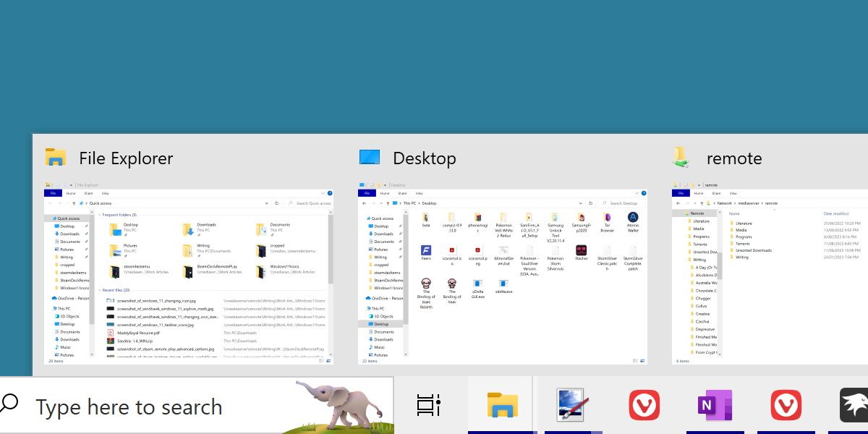Screen dimensions: 868x434
Task: Click the Refresh button in the address bar
Action: coord(276,203)
